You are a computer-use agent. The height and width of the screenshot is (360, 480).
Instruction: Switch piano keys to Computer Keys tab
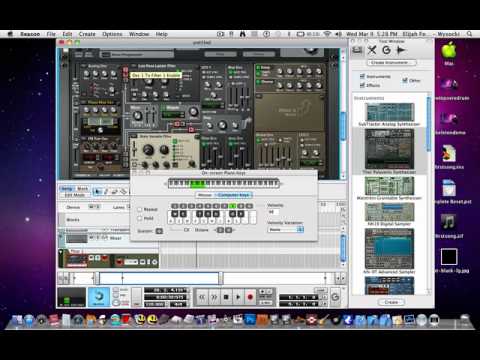233,195
